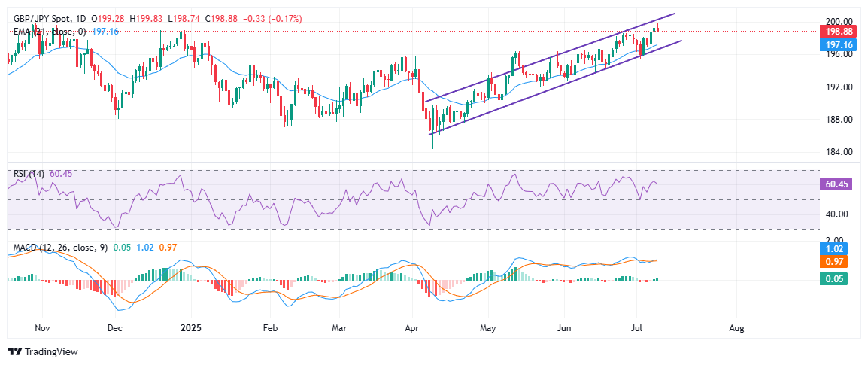Click the purple 60.45 RSI value tag
This screenshot has width=868, height=365.
click(838, 184)
